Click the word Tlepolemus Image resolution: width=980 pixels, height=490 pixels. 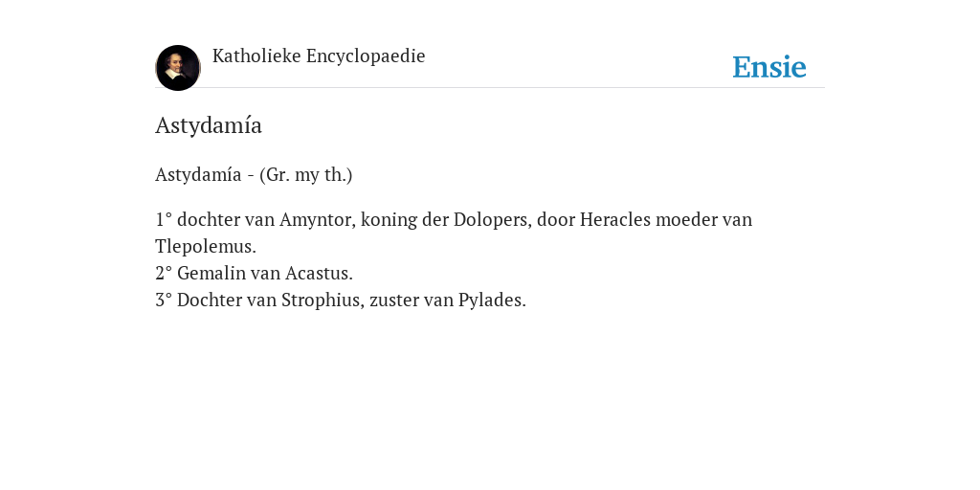click(x=206, y=247)
